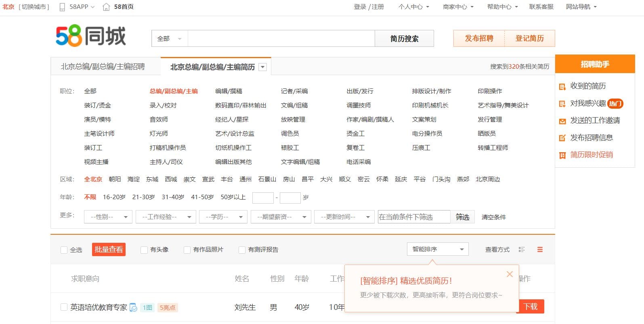The image size is (644, 324).
Task: Click the 收到的简历 sidebar icon
Action: tap(562, 86)
